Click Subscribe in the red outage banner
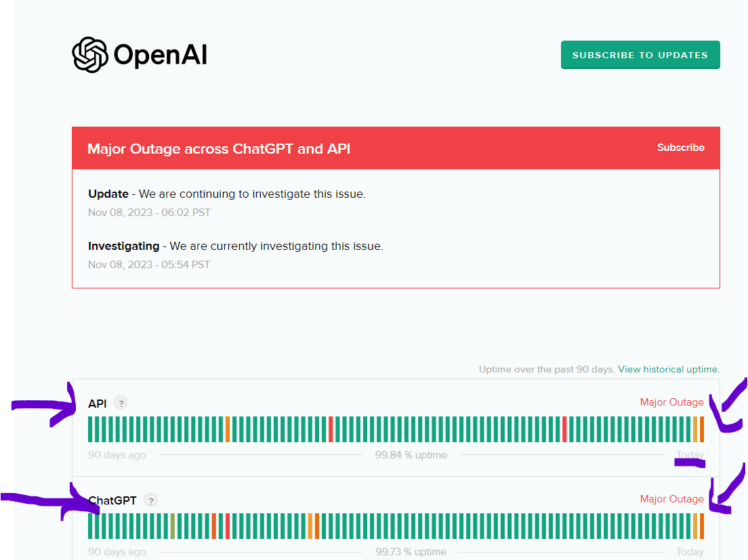 pyautogui.click(x=681, y=148)
